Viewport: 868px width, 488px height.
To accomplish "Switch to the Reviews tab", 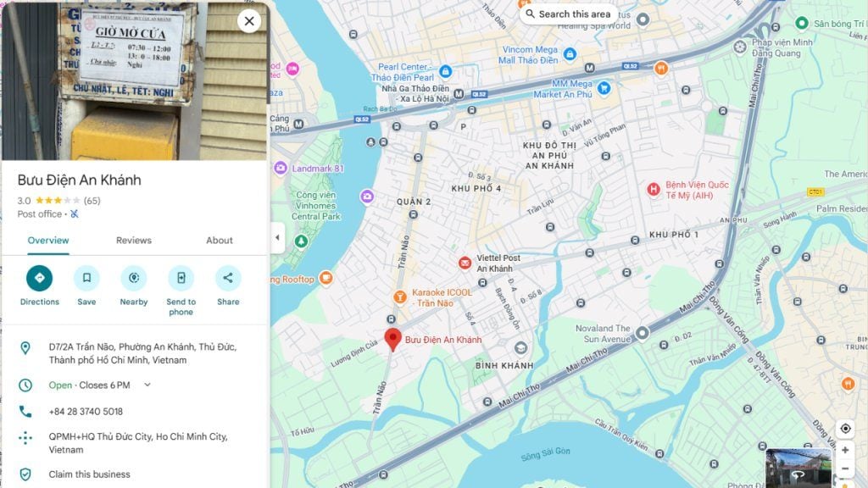I will (133, 240).
